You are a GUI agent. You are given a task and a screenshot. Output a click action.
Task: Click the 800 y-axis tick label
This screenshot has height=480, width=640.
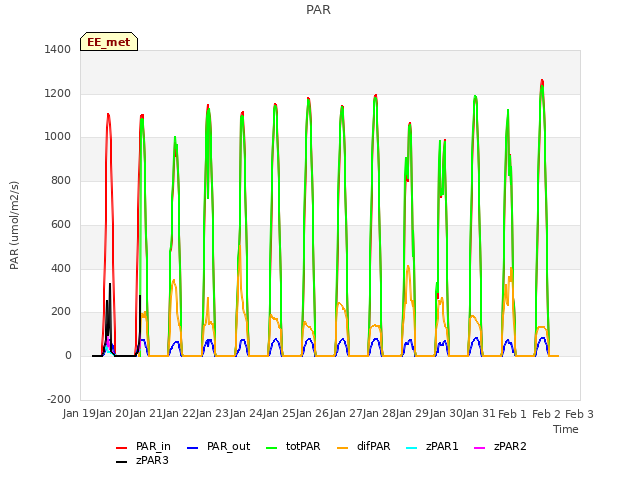pos(61,180)
